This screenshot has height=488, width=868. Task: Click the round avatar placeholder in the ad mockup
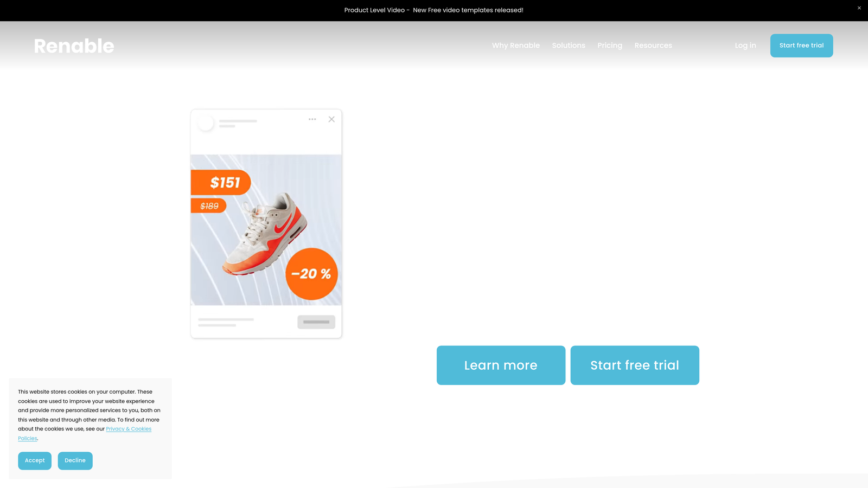click(206, 123)
